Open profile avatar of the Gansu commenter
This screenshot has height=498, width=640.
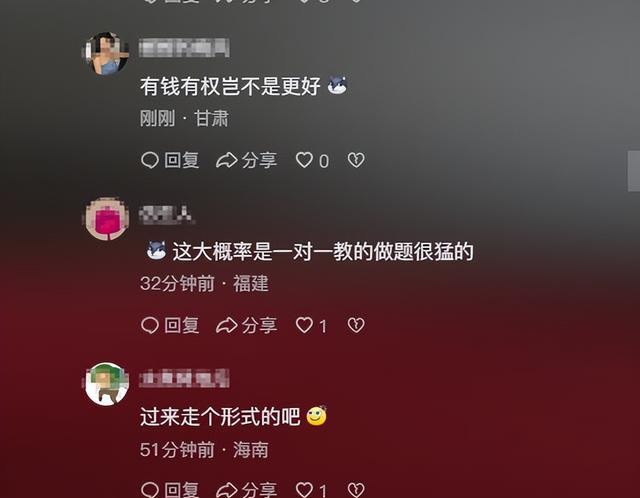tap(107, 53)
